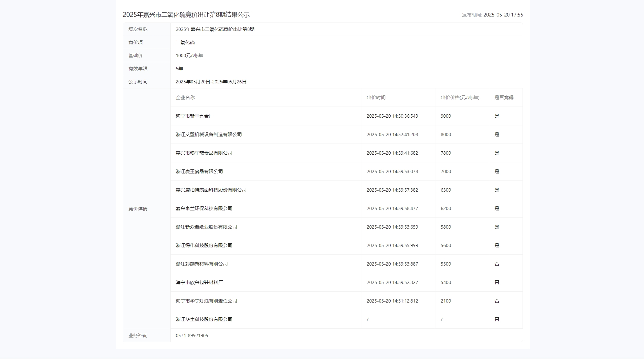The width and height of the screenshot is (644, 359).
Task: Select bid price 8000
Action: (x=446, y=134)
